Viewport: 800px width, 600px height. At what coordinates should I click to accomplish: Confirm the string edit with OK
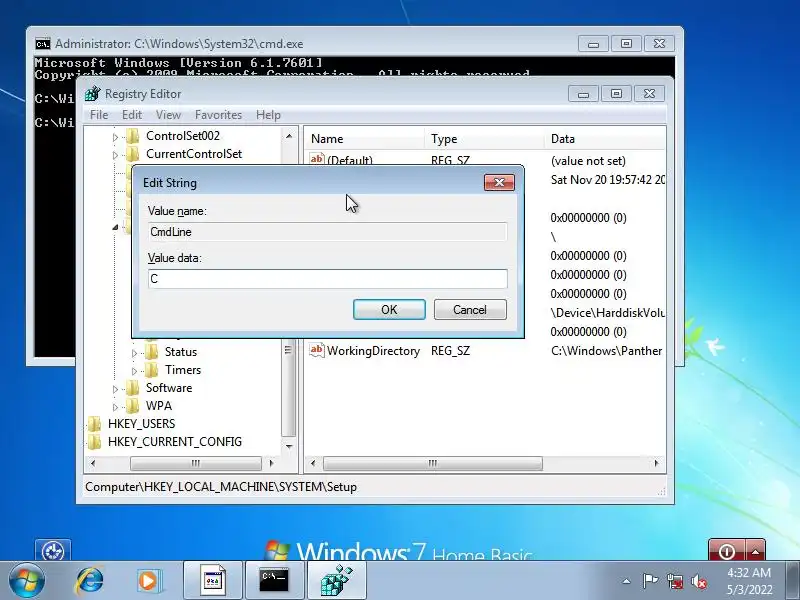click(x=389, y=310)
